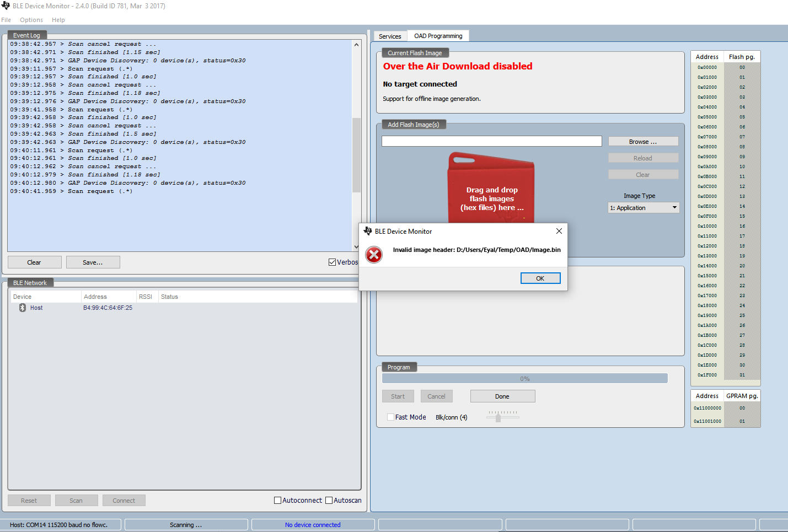
Task: Click OK in the error dialog
Action: pyautogui.click(x=540, y=278)
